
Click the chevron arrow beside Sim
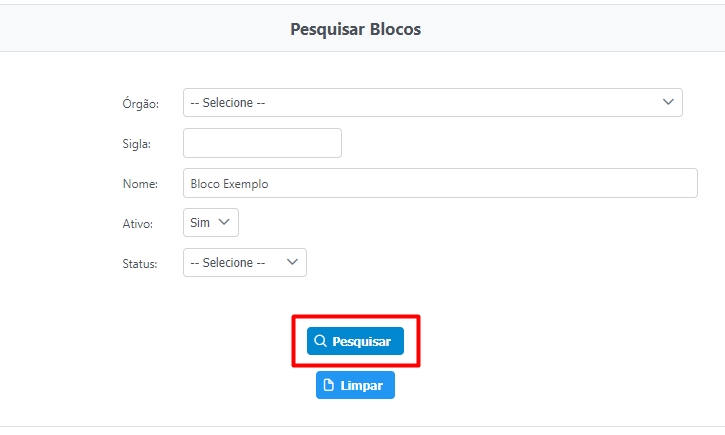pyautogui.click(x=224, y=222)
